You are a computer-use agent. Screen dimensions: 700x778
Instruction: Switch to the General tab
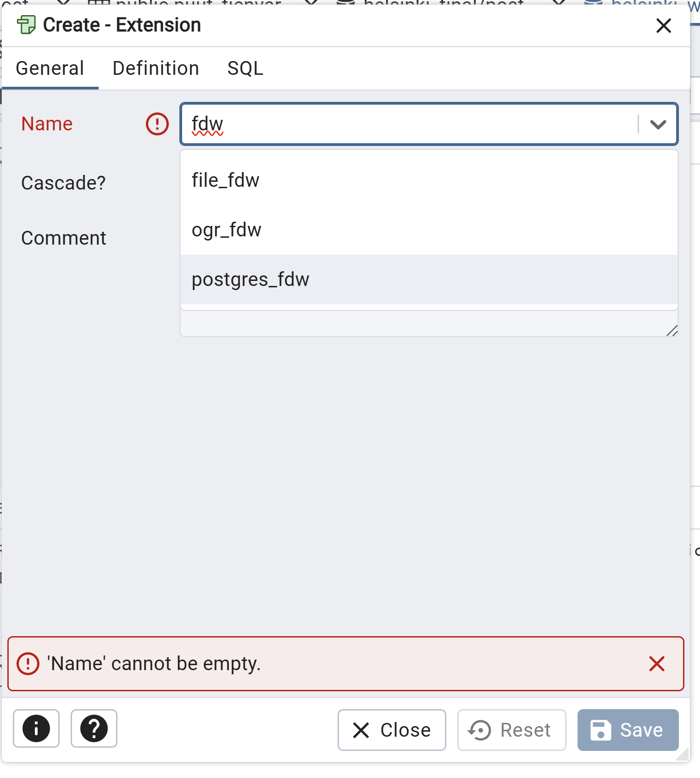(x=50, y=68)
